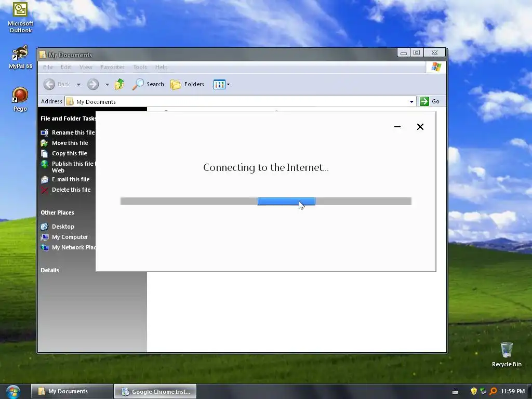Open the Edit menu
The height and width of the screenshot is (399, 532).
(66, 67)
